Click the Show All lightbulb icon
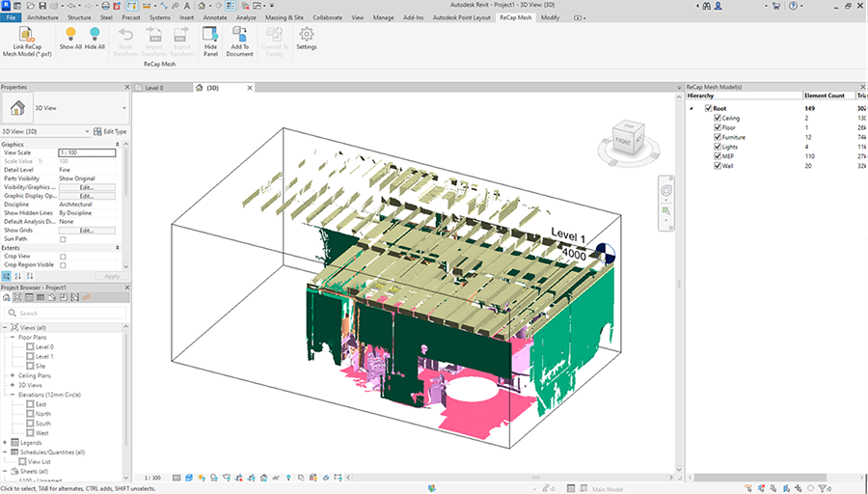 click(x=70, y=35)
